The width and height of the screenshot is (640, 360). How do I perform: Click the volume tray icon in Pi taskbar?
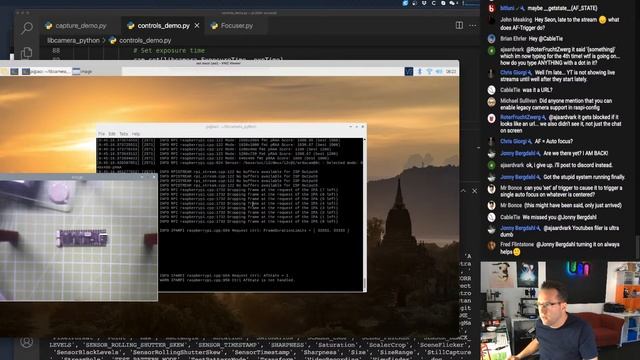[x=439, y=71]
